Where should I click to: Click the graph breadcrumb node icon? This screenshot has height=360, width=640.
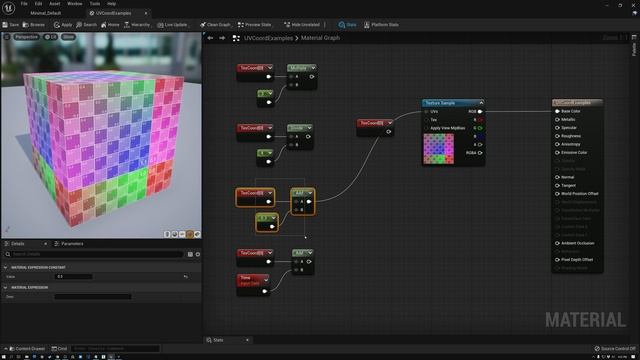click(x=236, y=38)
